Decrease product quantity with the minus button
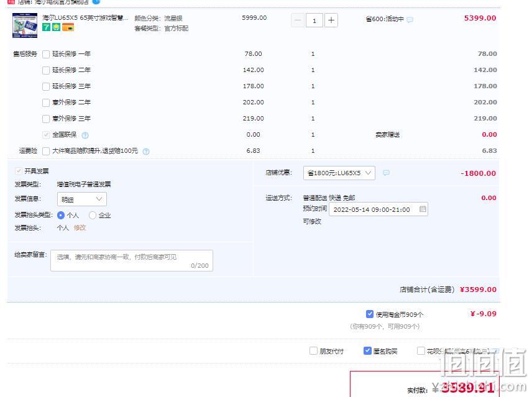Screen dimensions: 532x397 [x=298, y=21]
